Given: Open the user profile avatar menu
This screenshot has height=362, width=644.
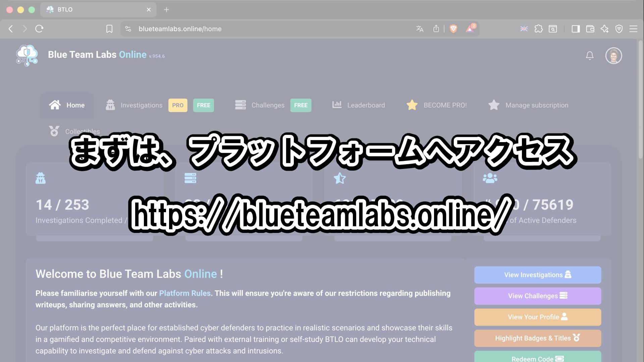Looking at the screenshot, I should pos(613,56).
